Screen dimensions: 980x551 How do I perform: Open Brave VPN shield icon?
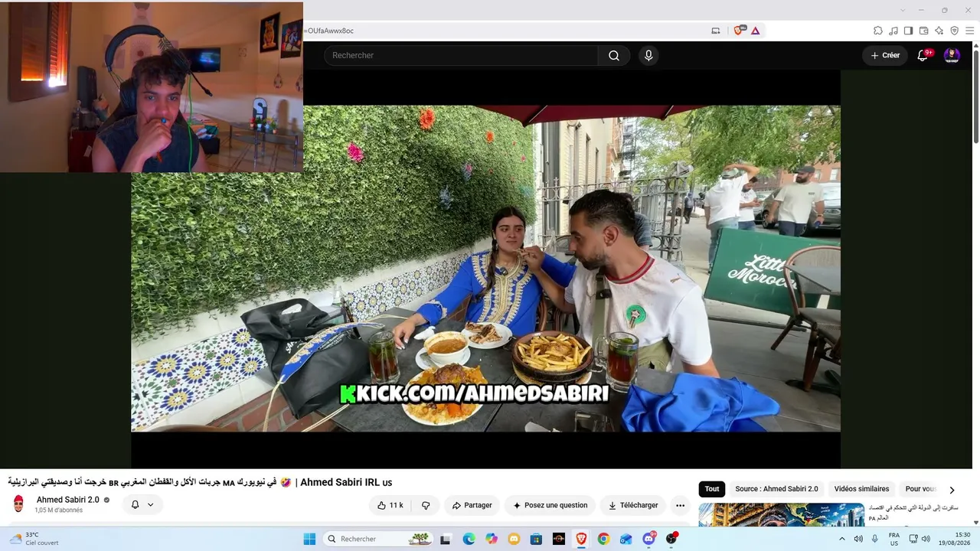pyautogui.click(x=954, y=31)
